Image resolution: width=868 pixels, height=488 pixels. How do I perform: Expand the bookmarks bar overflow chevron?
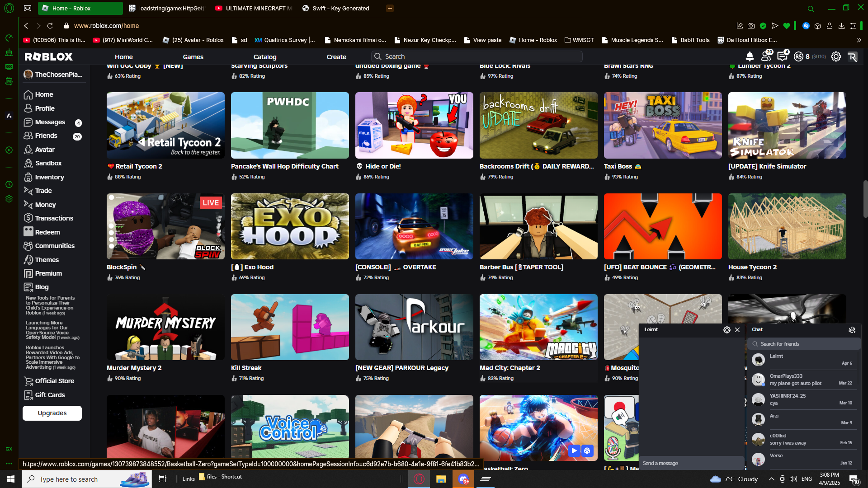point(859,40)
